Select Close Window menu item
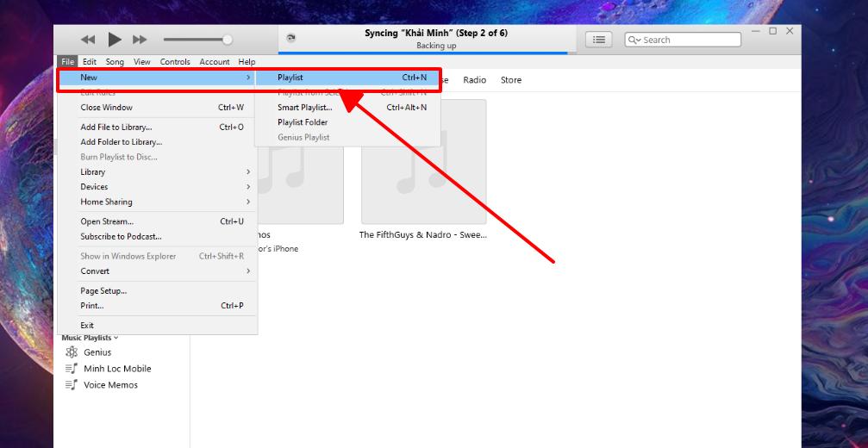Viewport: 868px width, 448px height. coord(157,108)
